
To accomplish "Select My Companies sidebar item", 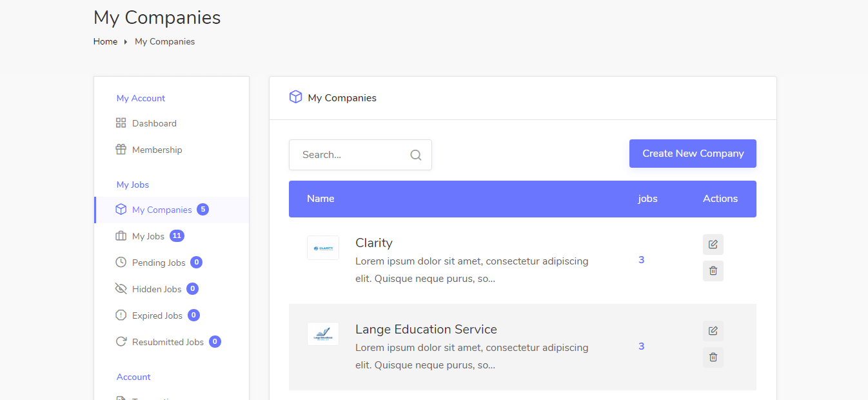I will click(161, 210).
